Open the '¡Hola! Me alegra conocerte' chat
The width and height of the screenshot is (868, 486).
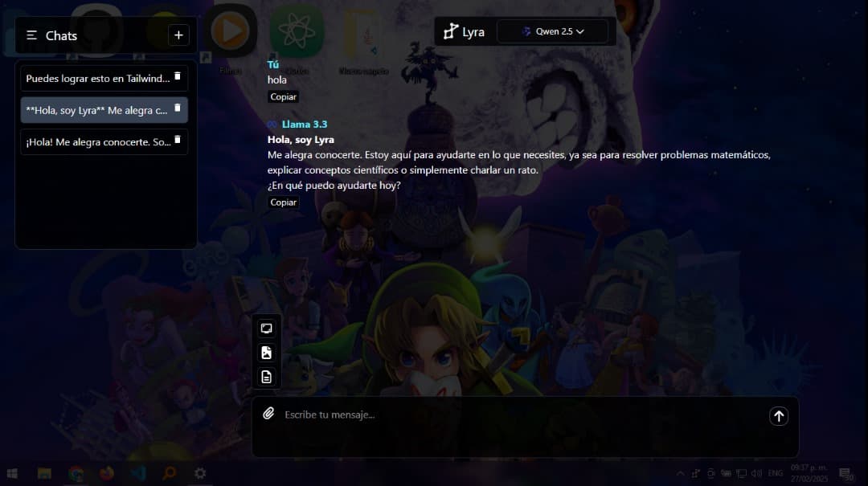104,141
